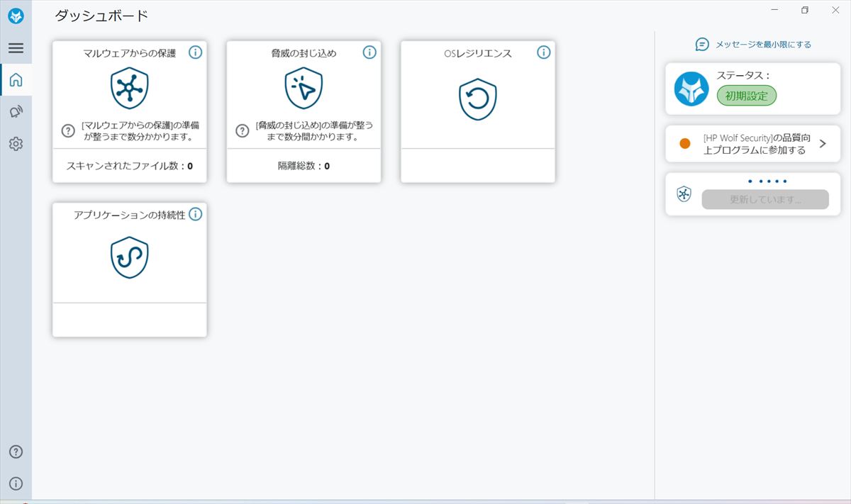Click the OS resilience shield icon

pos(478,99)
